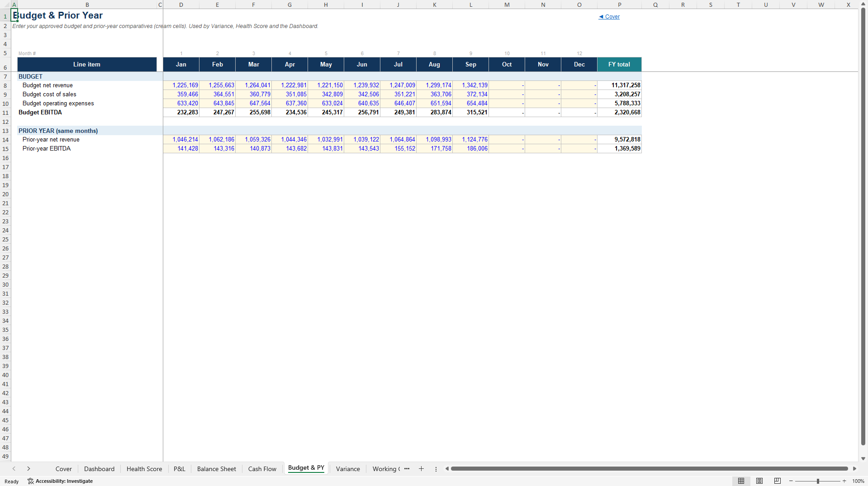
Task: Click the vertical scrollbar thumb
Action: tap(863, 226)
